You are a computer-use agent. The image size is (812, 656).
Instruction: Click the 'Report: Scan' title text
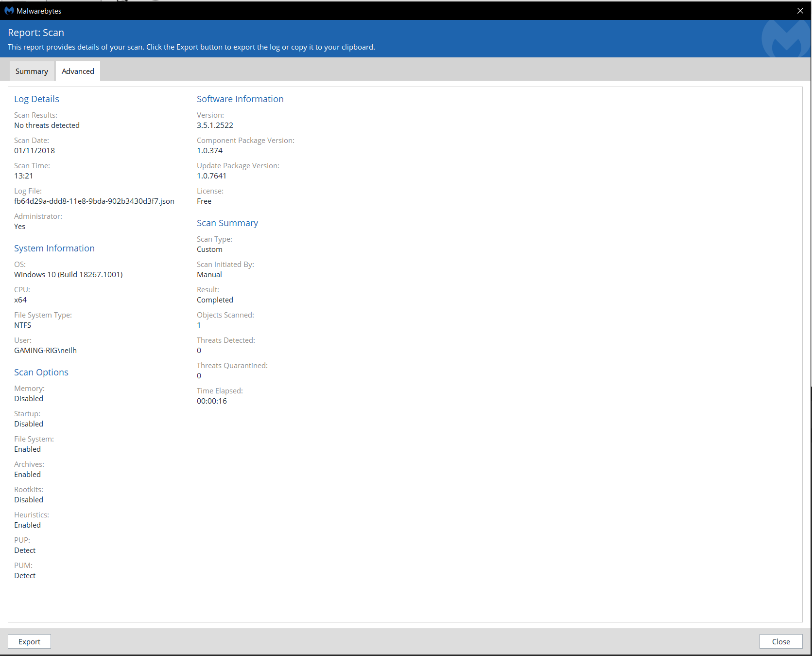tap(36, 33)
